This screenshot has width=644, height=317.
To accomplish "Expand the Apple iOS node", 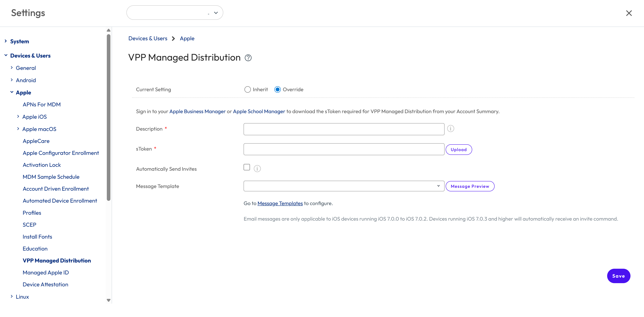I will tap(18, 116).
